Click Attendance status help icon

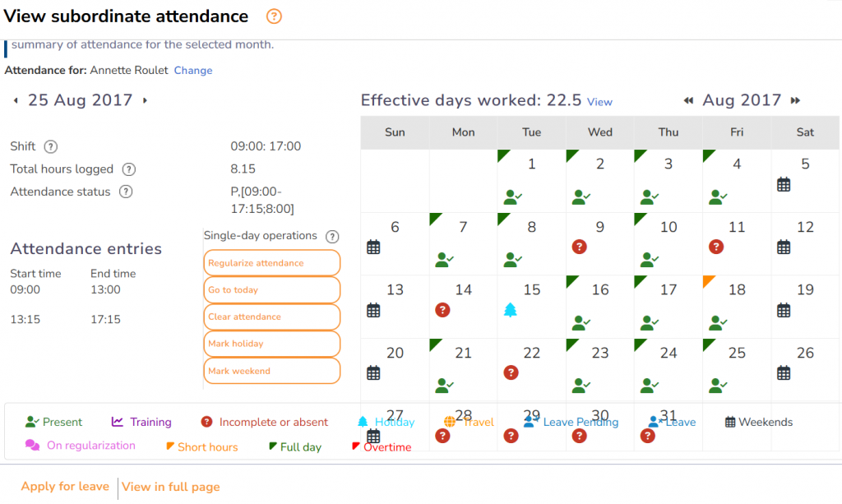click(125, 192)
